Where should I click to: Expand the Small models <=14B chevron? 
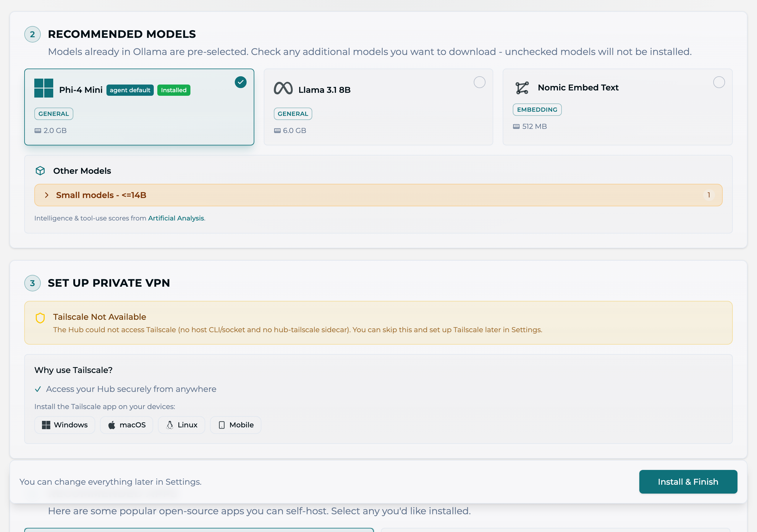pos(46,195)
